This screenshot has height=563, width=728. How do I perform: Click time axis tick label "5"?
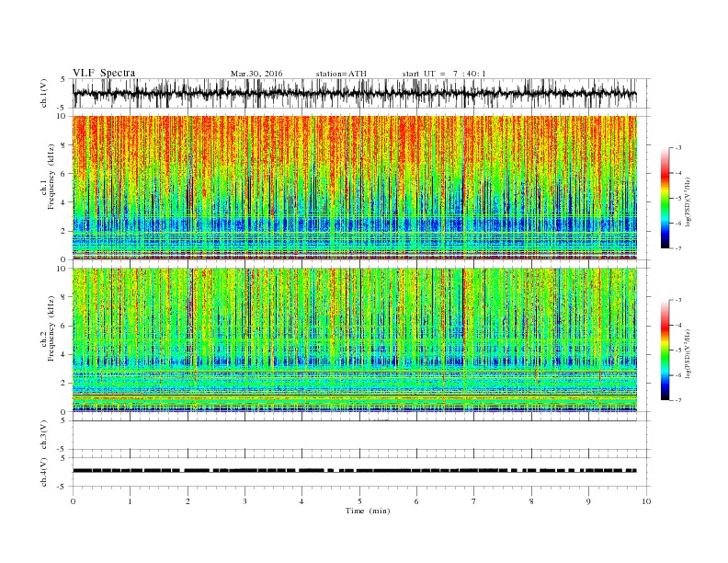point(359,501)
